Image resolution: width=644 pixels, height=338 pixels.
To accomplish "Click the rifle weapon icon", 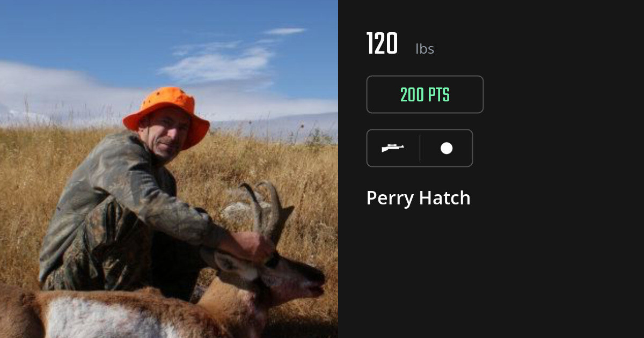I will click(393, 148).
